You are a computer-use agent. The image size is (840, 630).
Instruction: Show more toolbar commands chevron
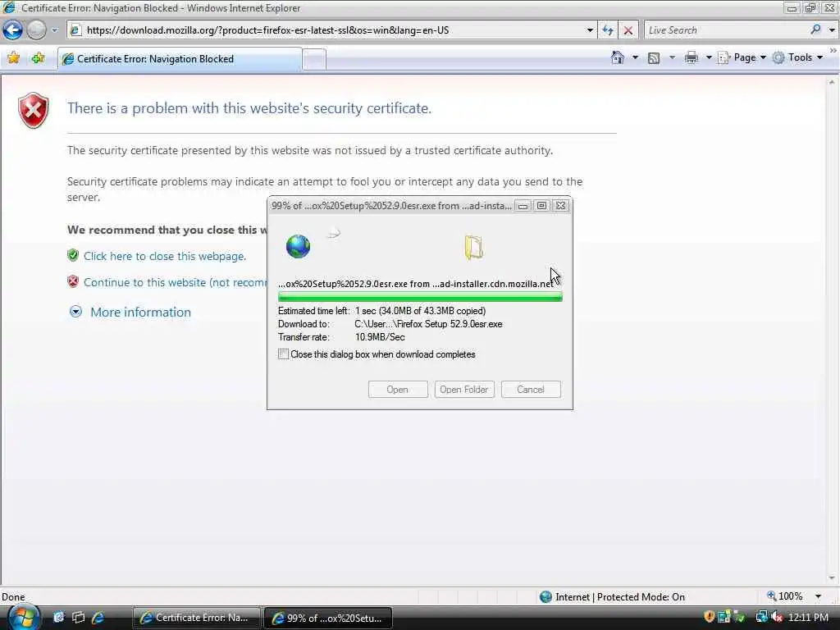click(x=833, y=50)
